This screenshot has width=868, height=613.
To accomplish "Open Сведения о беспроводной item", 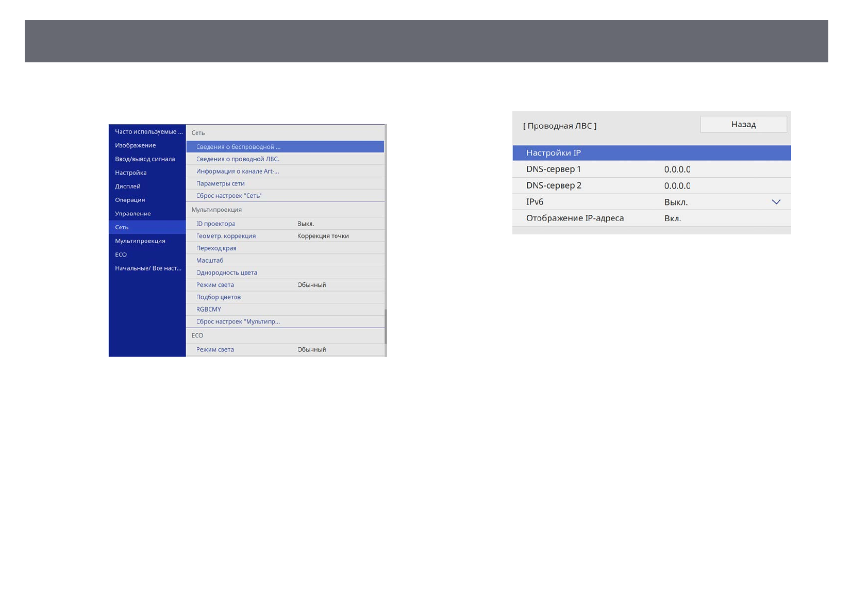I will [x=285, y=147].
